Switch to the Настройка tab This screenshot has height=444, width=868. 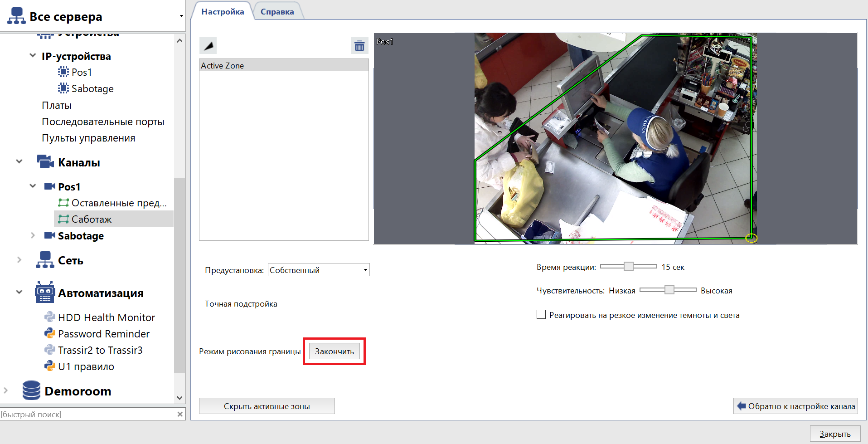click(223, 11)
